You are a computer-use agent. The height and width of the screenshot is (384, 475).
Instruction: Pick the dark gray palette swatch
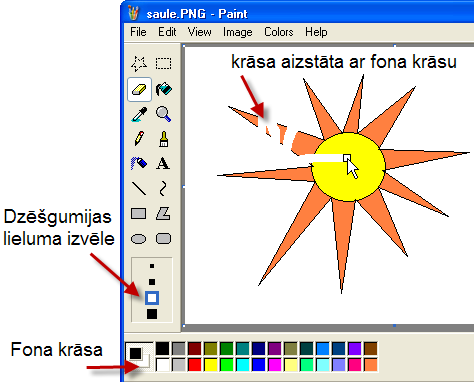[x=179, y=349]
